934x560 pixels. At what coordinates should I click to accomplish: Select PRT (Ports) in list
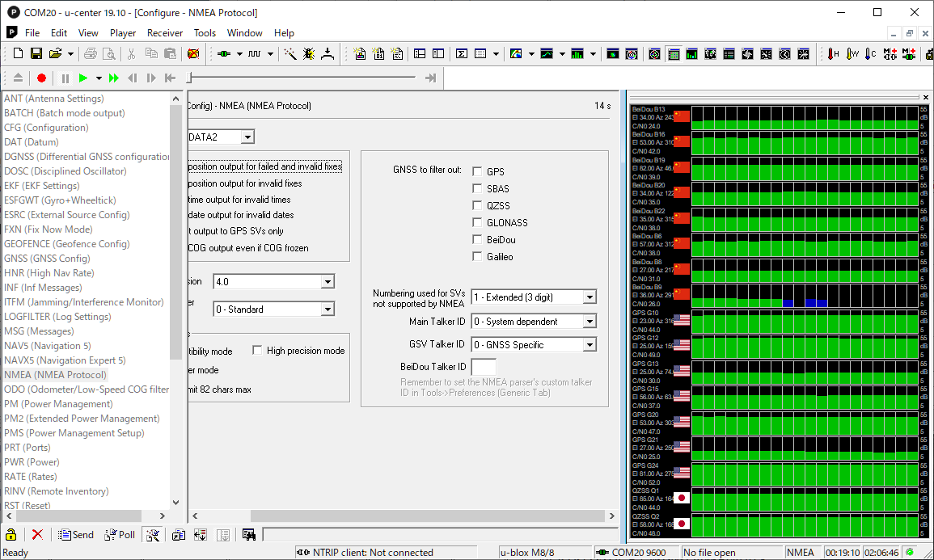click(27, 448)
